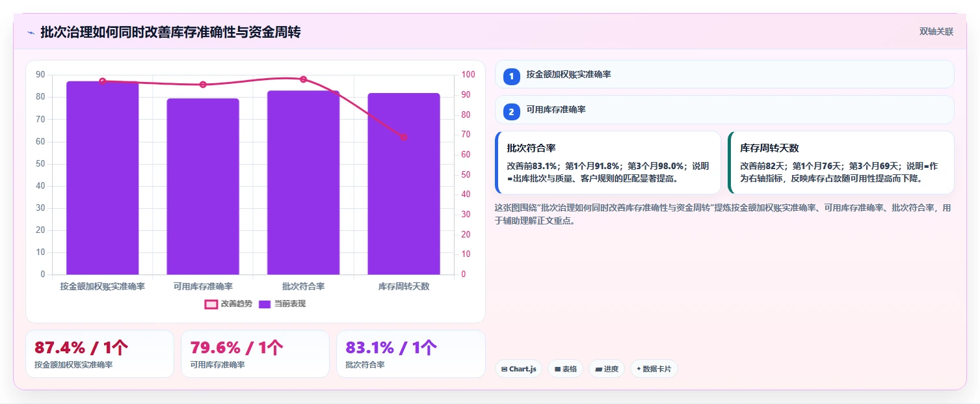980x404 pixels.
Task: Click the 批次符合率 purple bar
Action: click(x=303, y=182)
